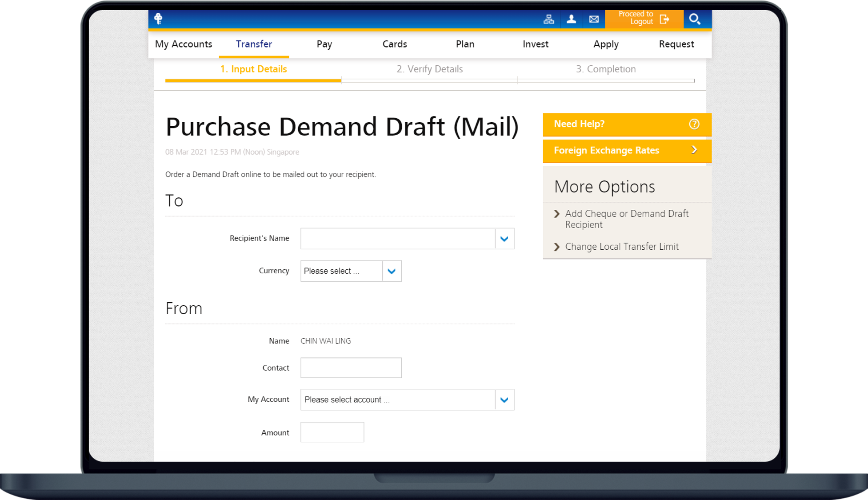Open the mailbox envelope icon

click(x=594, y=19)
